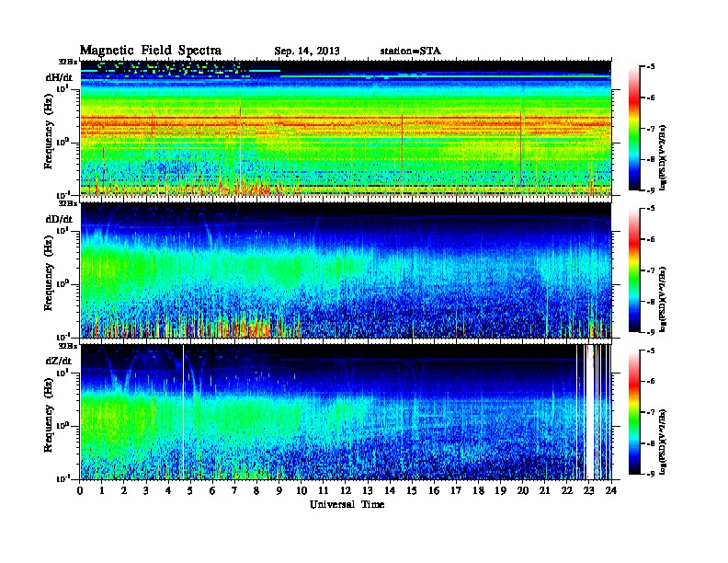Click hour tick label "18" on time axis
728x563 pixels.
(478, 490)
